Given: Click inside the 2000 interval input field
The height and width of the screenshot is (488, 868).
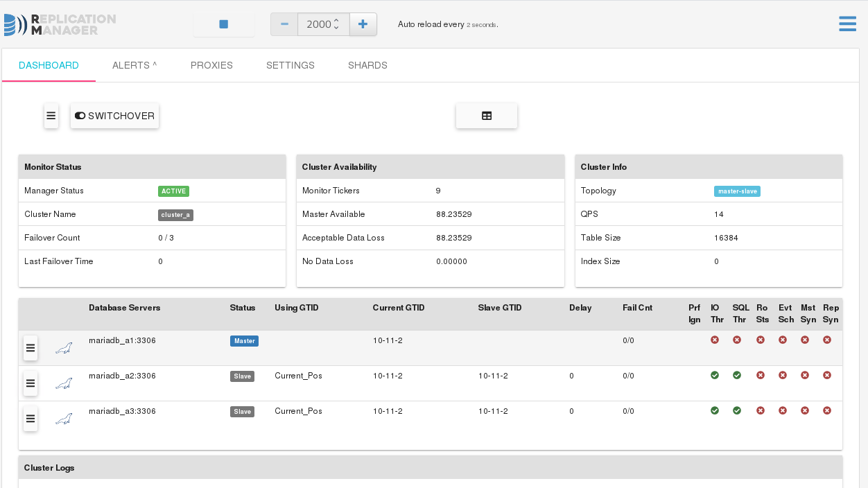Looking at the screenshot, I should coord(319,24).
